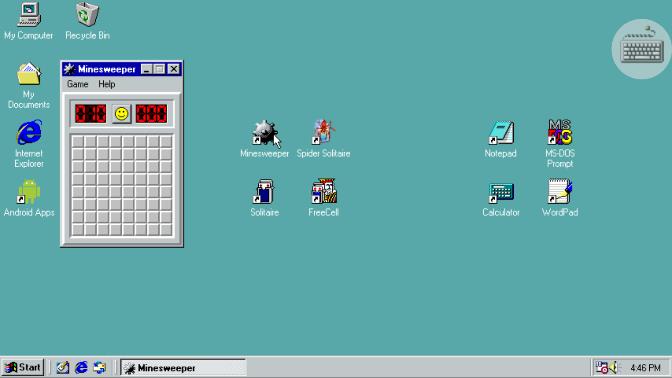Screen dimensions: 672x378
Task: Click the Task Scheduler tray icon
Action: coord(601,368)
